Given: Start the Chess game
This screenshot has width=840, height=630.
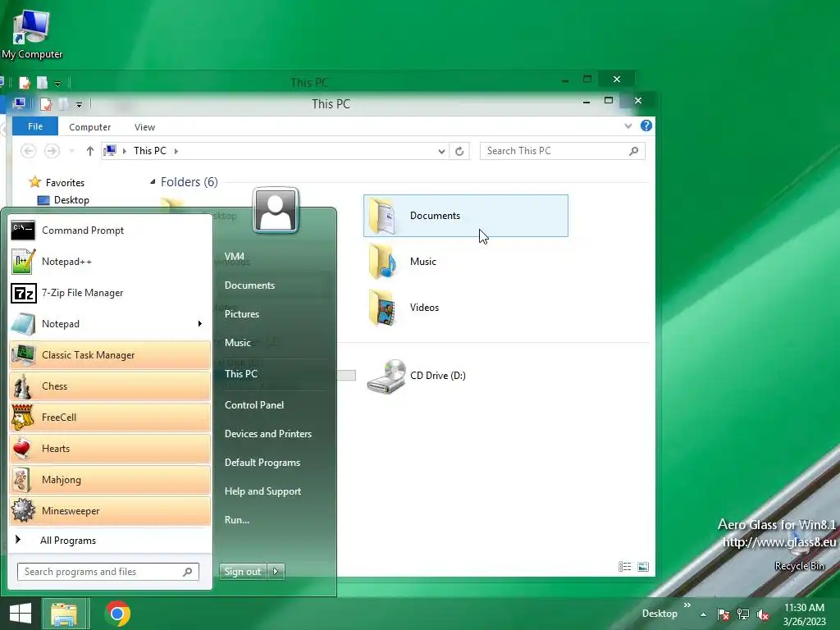Looking at the screenshot, I should 110,386.
